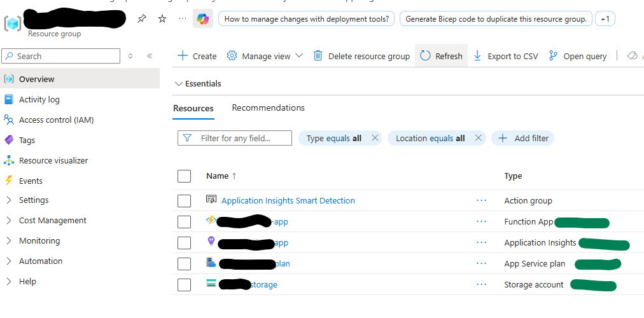Viewport: 644px width, 318px height.
Task: Click the Access control people icon
Action: pyautogui.click(x=9, y=120)
